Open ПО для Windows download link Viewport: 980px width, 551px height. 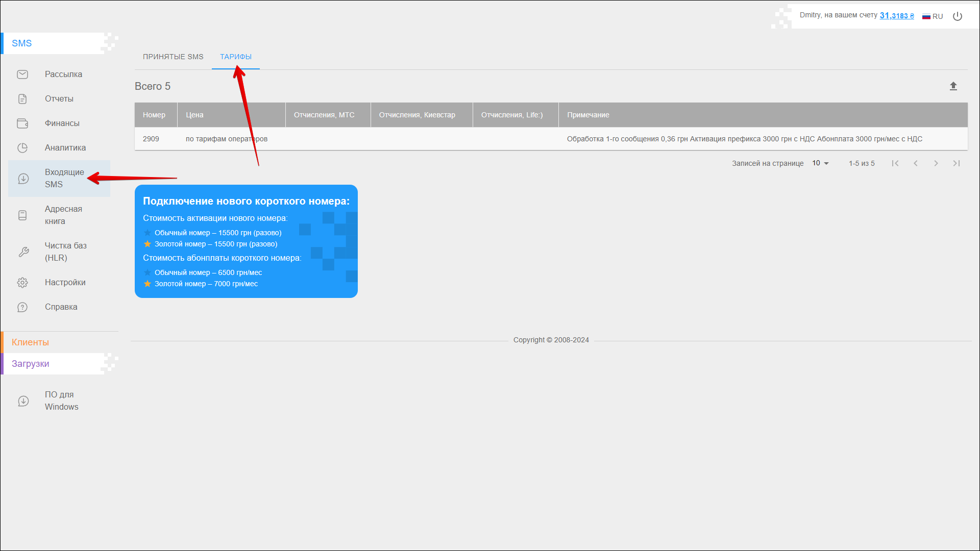pos(61,400)
